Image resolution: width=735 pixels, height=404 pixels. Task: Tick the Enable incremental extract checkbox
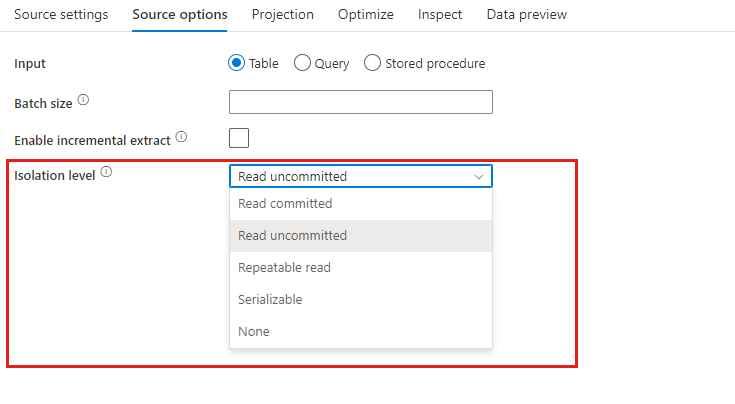[239, 138]
